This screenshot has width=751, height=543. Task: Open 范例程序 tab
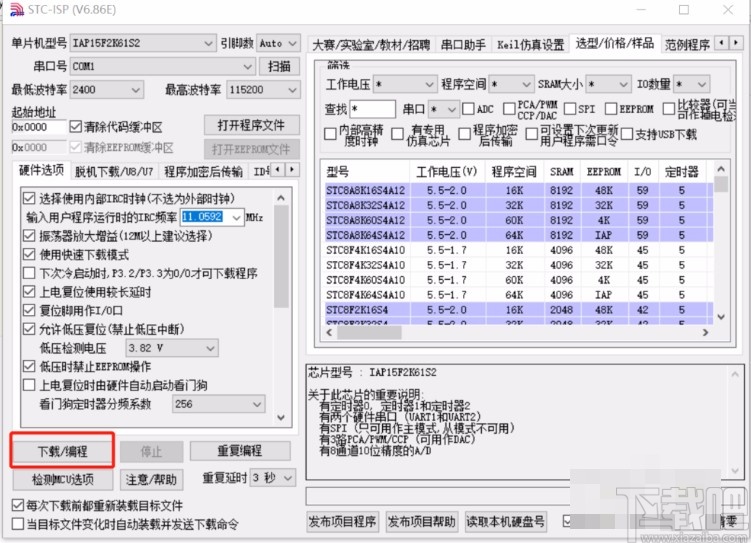coord(687,45)
